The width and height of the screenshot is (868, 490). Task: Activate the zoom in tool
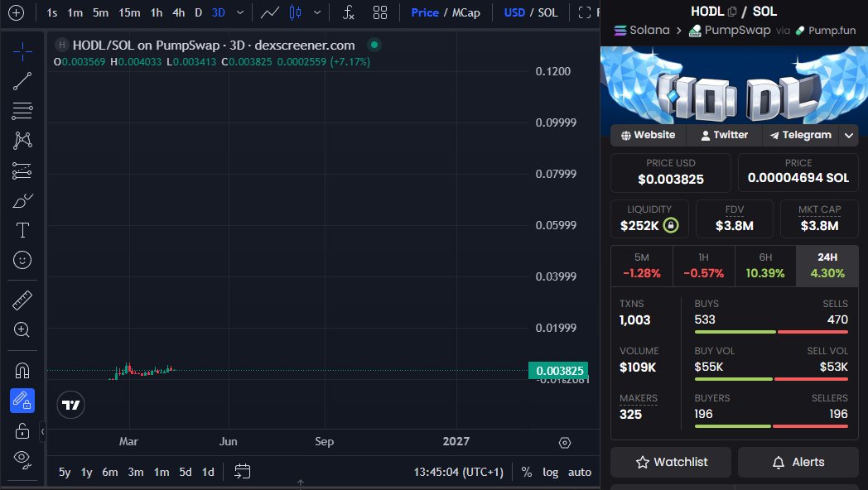[22, 330]
